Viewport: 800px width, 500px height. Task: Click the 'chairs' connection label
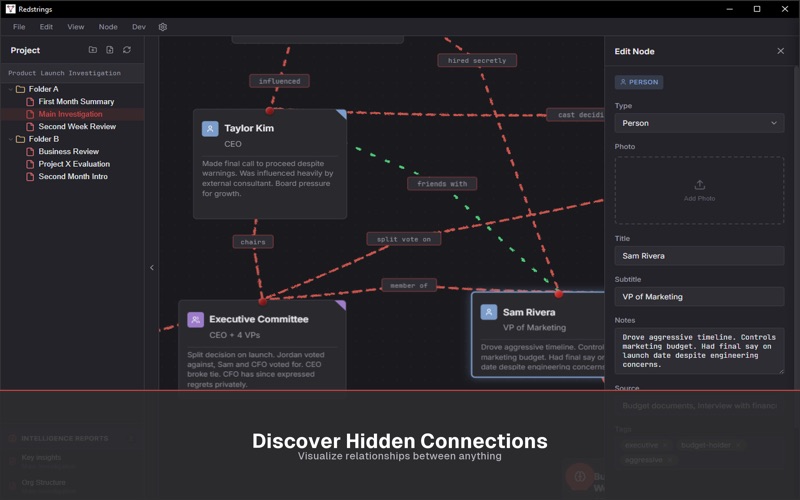(x=253, y=242)
